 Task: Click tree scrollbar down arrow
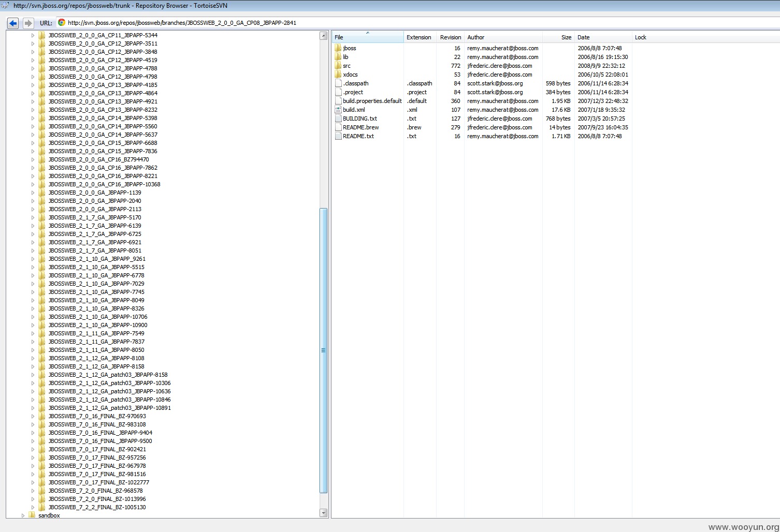(x=324, y=513)
